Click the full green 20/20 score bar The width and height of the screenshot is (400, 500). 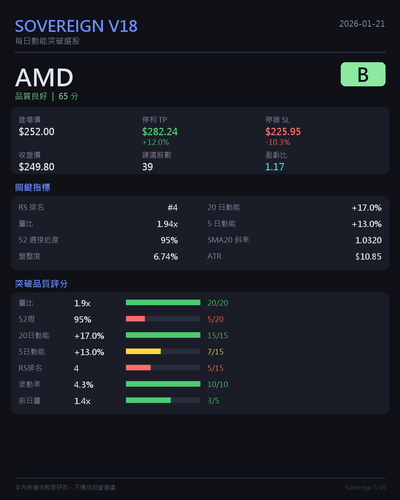pos(163,303)
